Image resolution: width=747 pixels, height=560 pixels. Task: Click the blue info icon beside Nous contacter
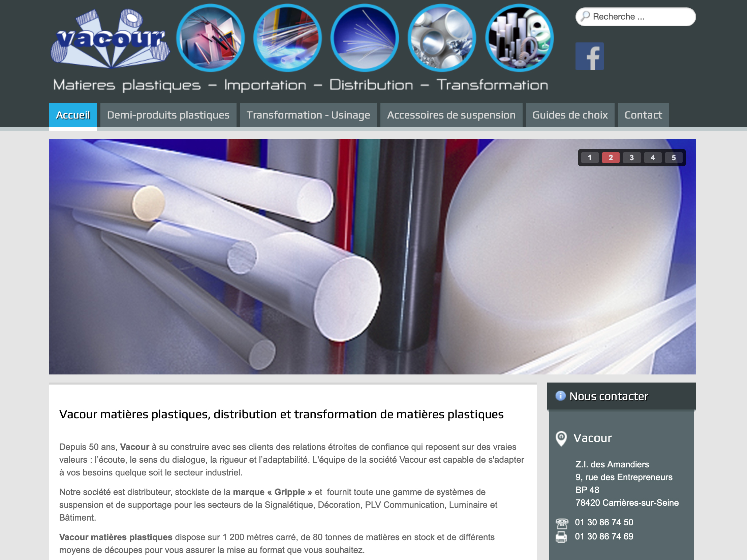(560, 396)
